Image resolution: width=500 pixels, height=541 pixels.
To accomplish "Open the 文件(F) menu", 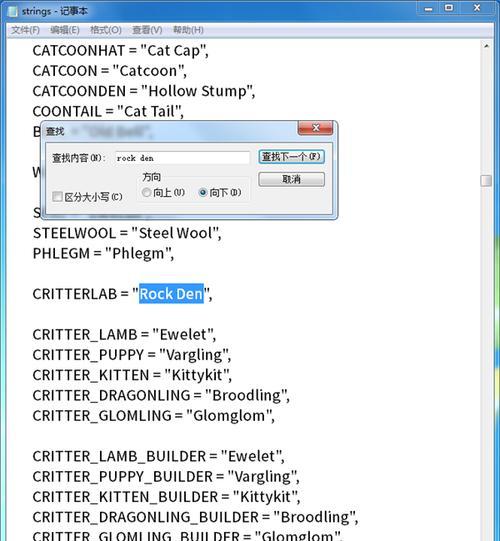I will point(25,30).
